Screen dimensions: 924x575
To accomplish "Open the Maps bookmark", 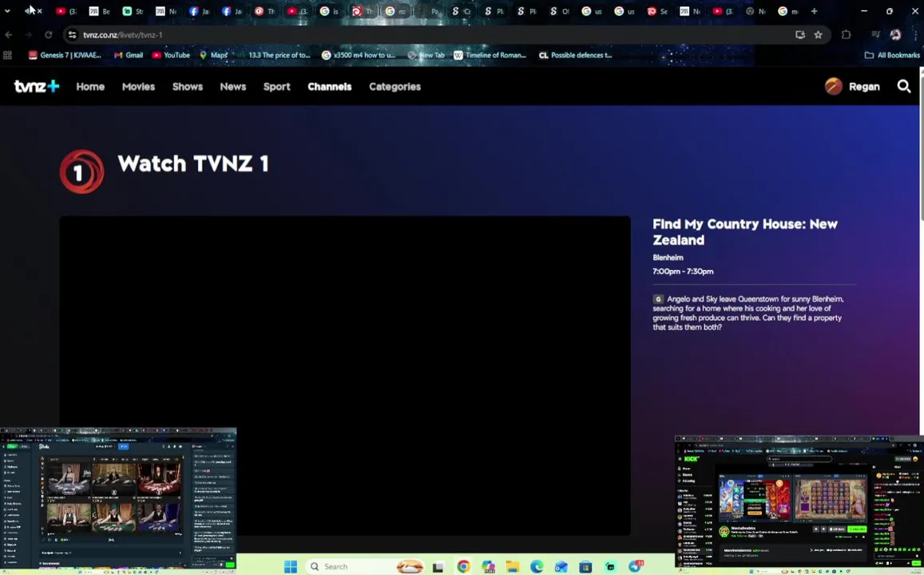I will (x=213, y=55).
